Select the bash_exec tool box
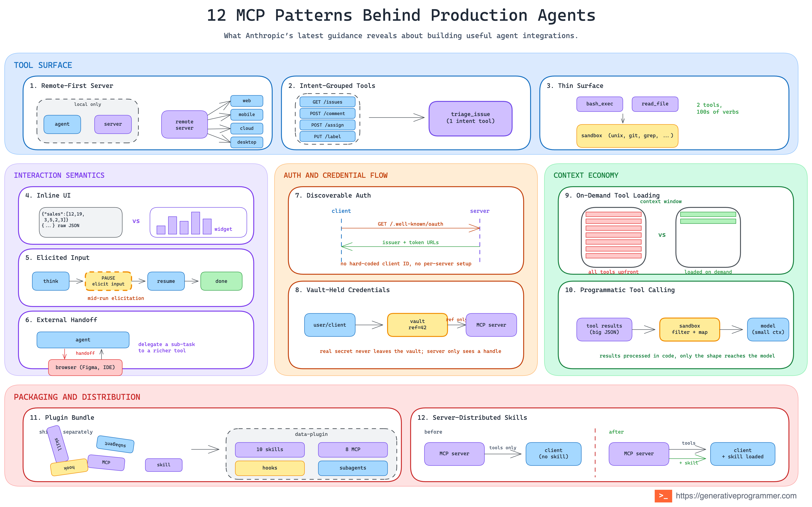812x507 pixels. click(599, 104)
